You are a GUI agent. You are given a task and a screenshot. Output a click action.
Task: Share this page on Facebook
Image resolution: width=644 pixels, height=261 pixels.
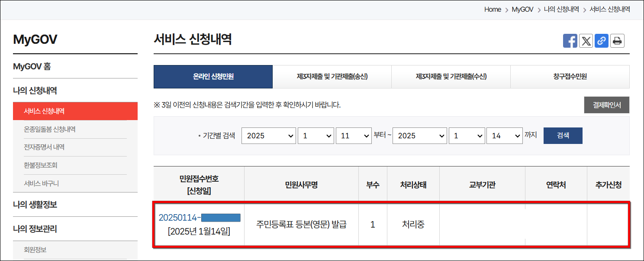[x=570, y=40]
